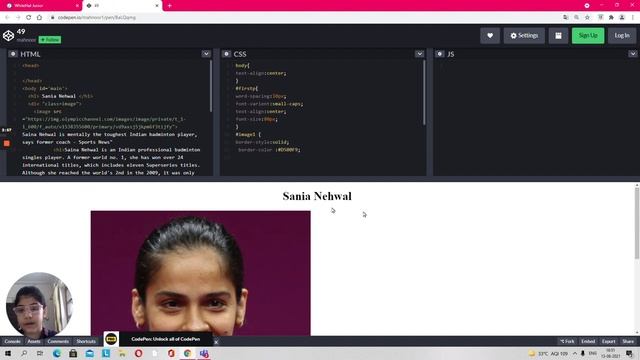Open the Windows Start menu

point(7,353)
